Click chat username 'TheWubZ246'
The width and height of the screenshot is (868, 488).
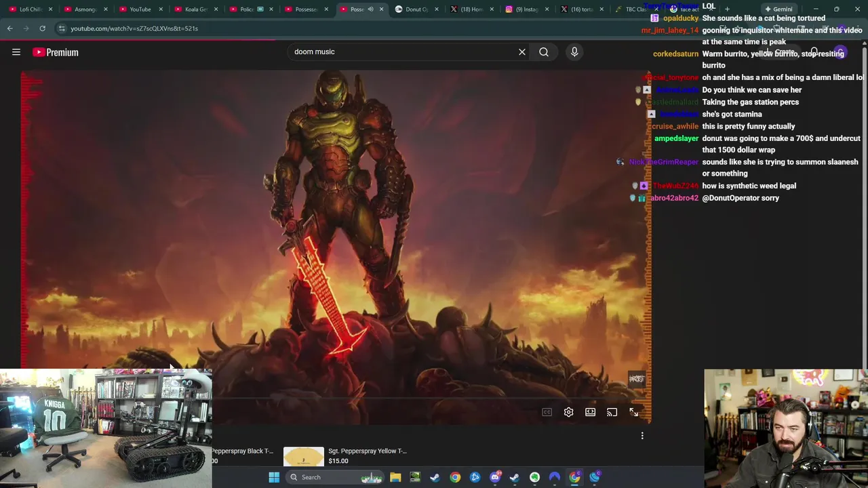click(x=675, y=186)
